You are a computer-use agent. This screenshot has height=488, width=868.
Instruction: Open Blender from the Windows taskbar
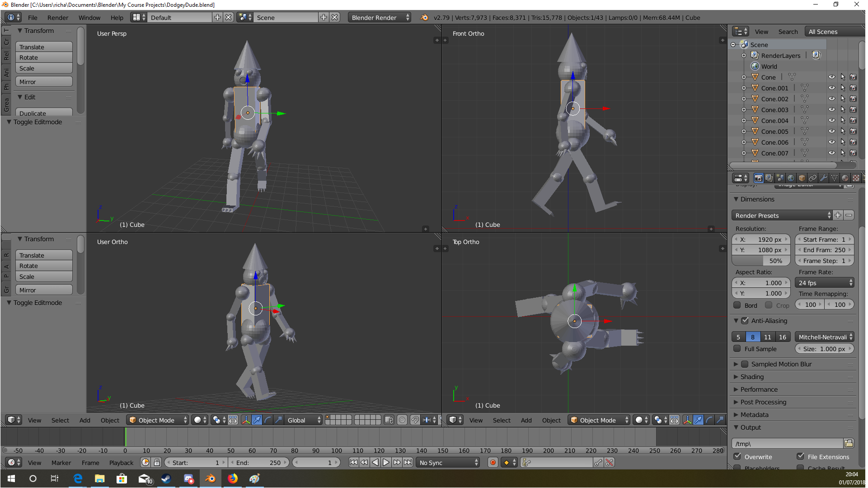coord(211,479)
